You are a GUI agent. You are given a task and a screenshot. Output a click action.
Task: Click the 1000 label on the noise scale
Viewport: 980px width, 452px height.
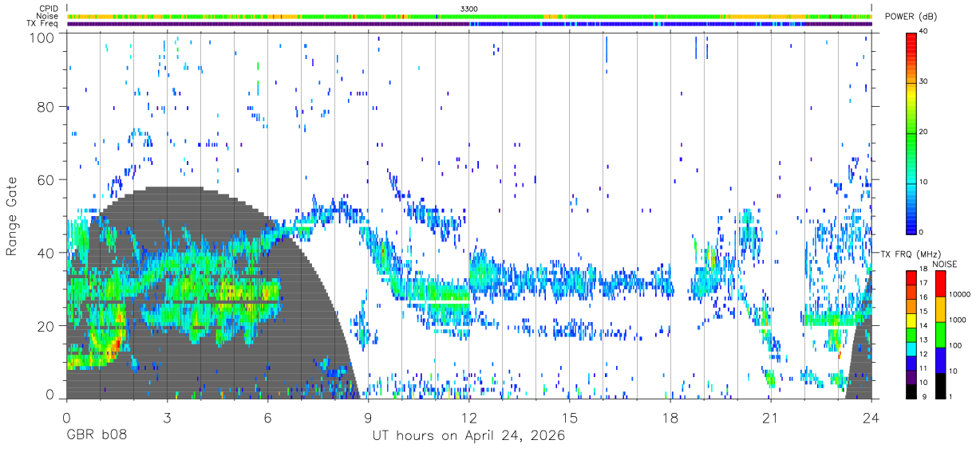pos(958,319)
